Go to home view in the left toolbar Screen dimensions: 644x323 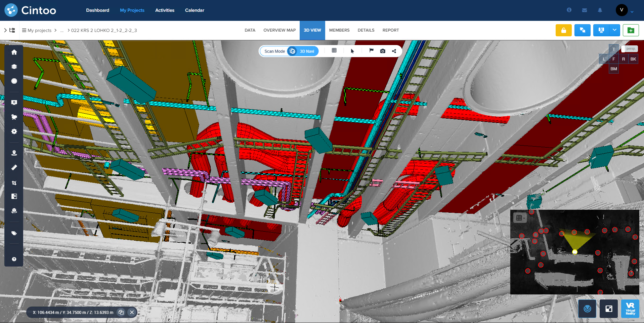click(14, 52)
